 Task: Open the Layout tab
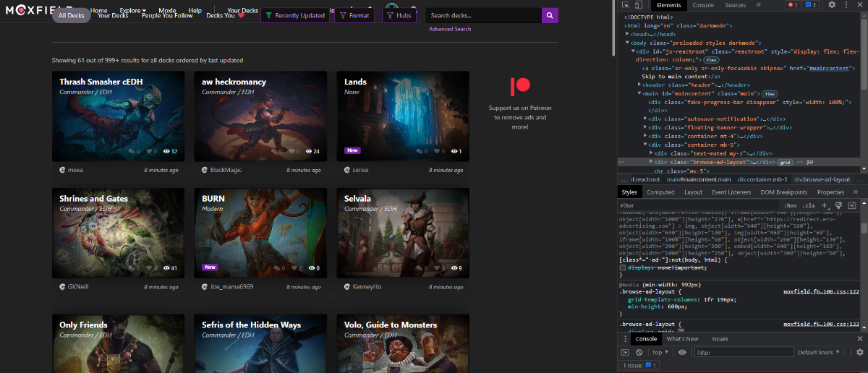click(693, 192)
